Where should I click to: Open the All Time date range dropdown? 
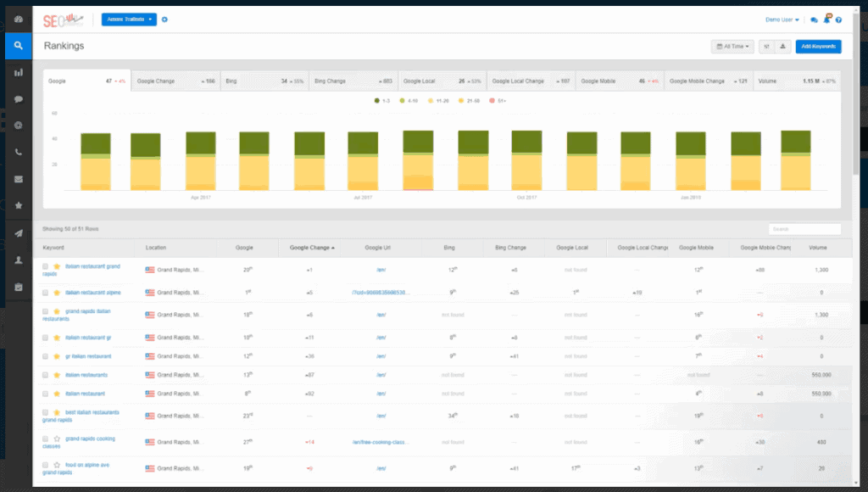[732, 47]
